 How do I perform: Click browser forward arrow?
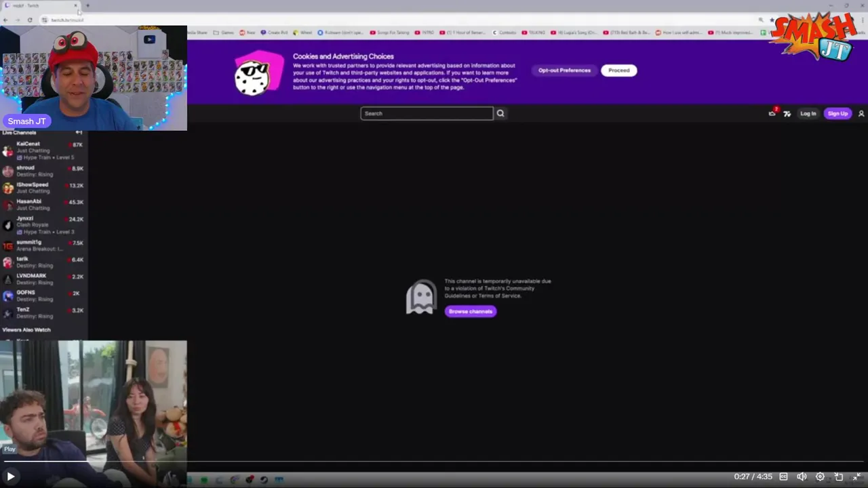tap(17, 20)
